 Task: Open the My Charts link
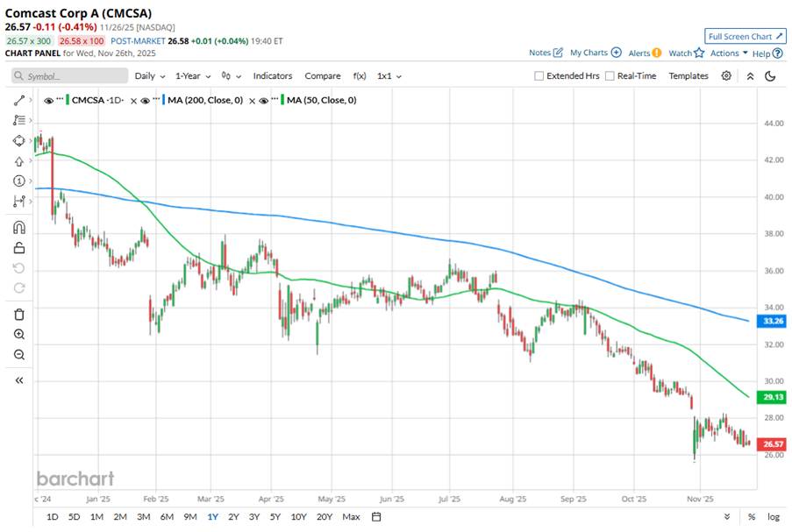pyautogui.click(x=596, y=53)
